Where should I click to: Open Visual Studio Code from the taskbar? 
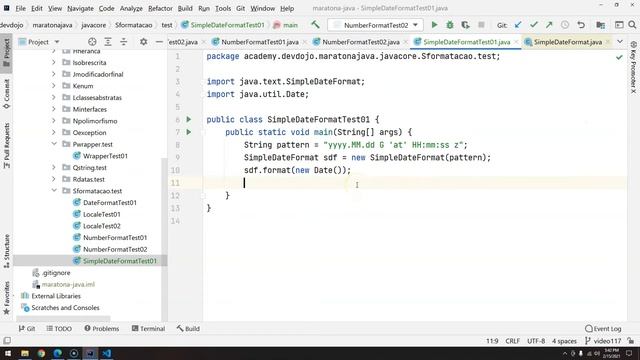click(x=107, y=353)
